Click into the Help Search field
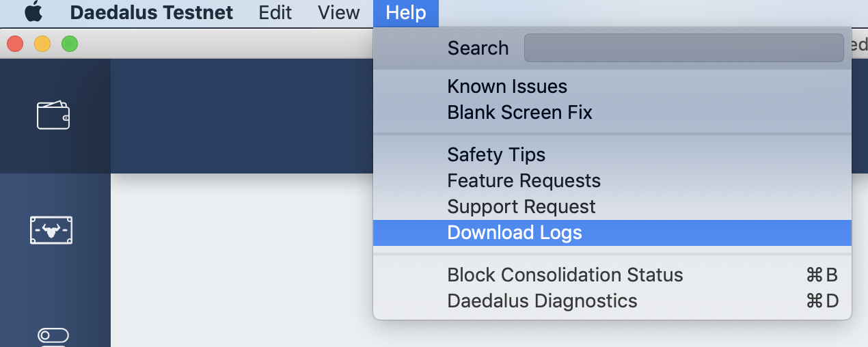The width and height of the screenshot is (868, 347). click(x=683, y=48)
